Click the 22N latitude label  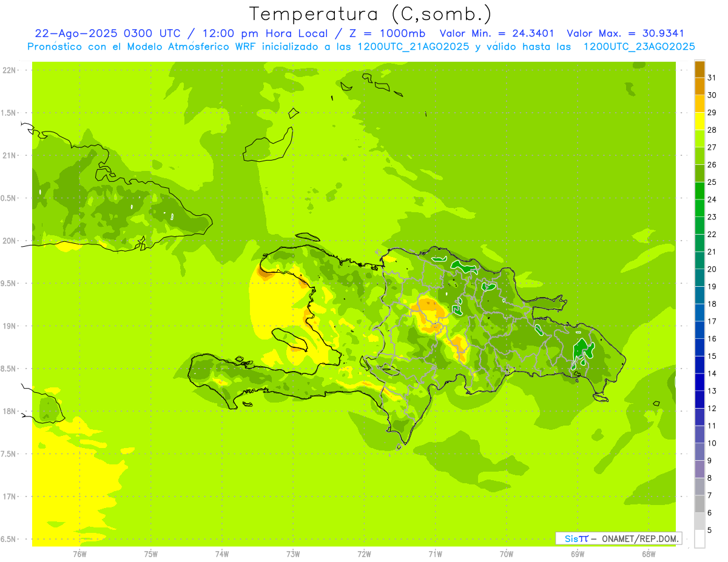(10, 70)
